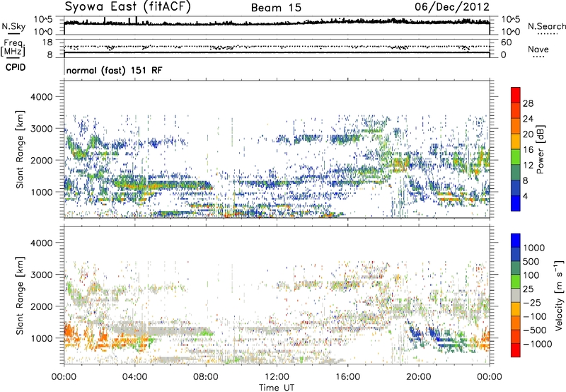566x392 pixels.
Task: Click the '16:00' time axis label
Action: 347,377
